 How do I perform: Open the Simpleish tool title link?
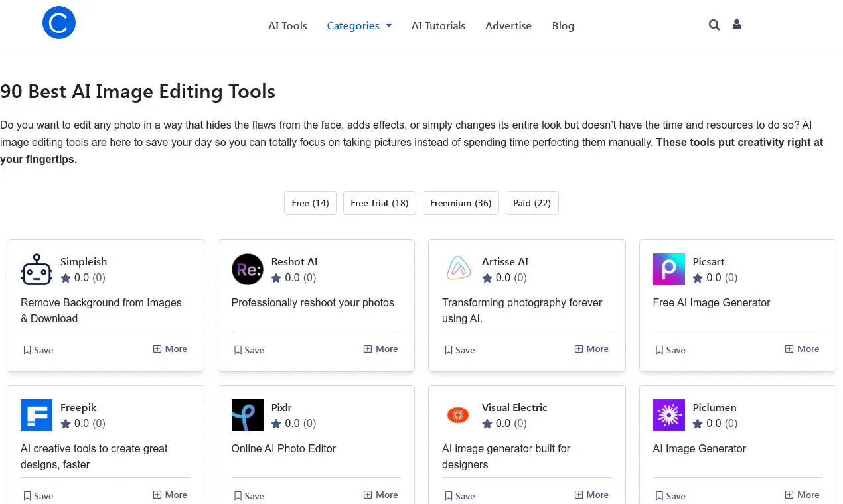coord(84,262)
